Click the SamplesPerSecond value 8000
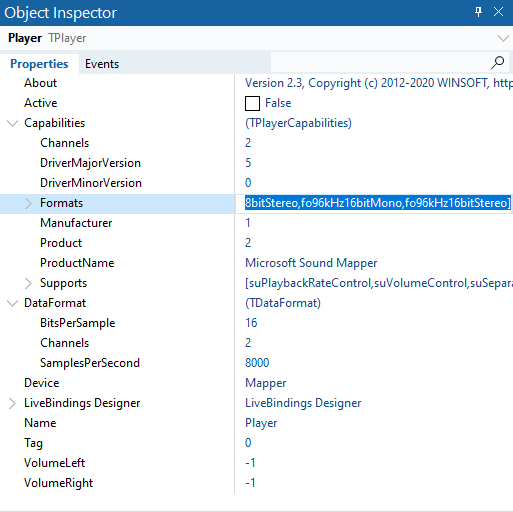Image resolution: width=513 pixels, height=512 pixels. 257,363
